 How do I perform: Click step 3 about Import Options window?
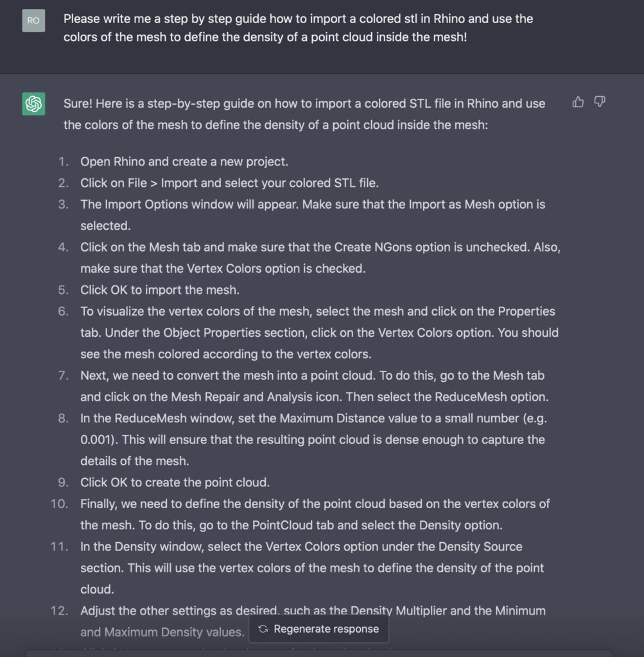pos(313,215)
